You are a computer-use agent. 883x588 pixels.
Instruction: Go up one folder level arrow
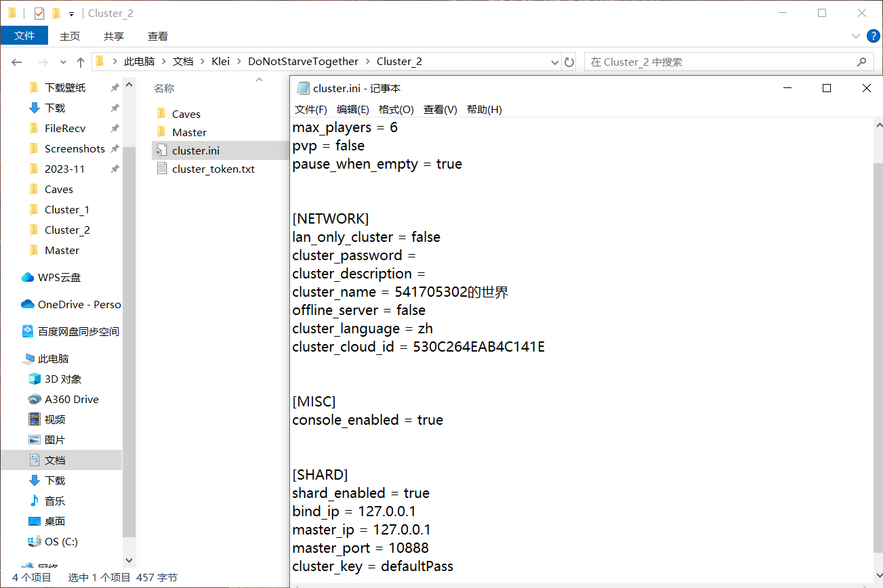[x=81, y=62]
